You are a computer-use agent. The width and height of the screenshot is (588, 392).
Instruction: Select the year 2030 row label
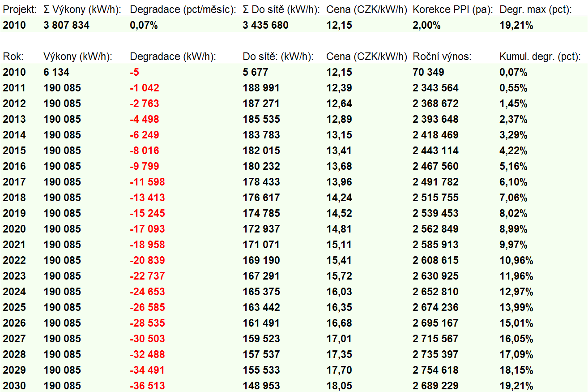[x=14, y=386]
